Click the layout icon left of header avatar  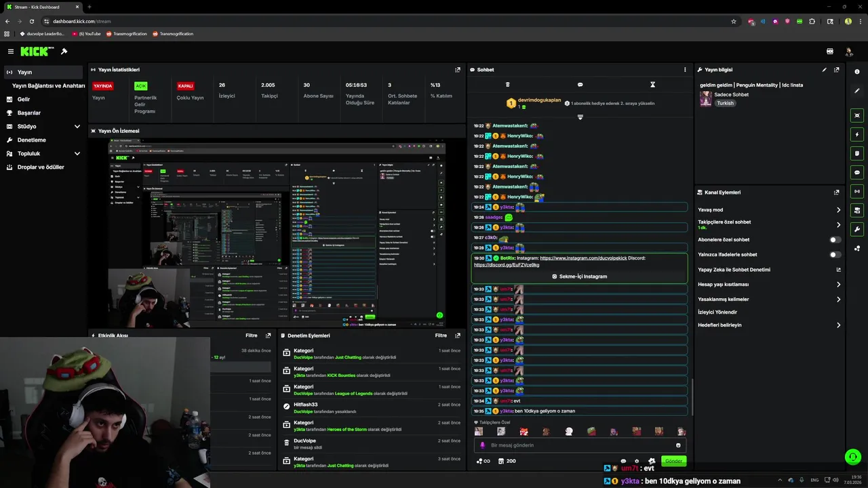click(830, 52)
